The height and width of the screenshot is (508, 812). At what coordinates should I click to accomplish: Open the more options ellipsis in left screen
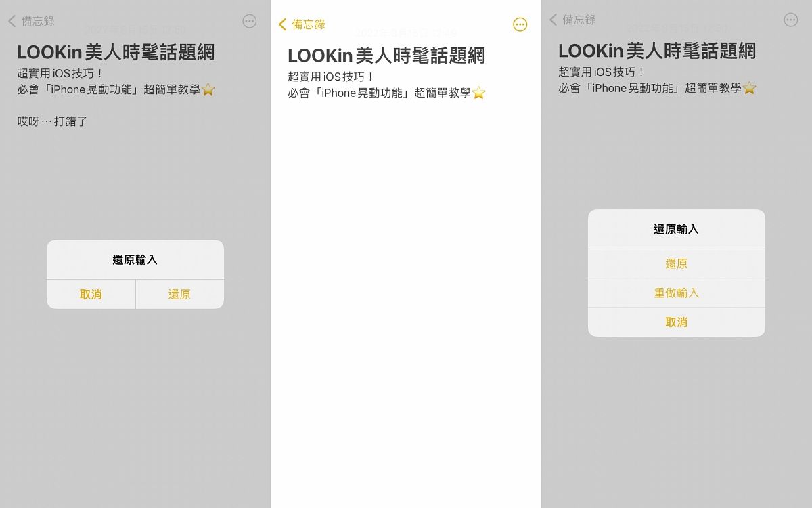(250, 21)
